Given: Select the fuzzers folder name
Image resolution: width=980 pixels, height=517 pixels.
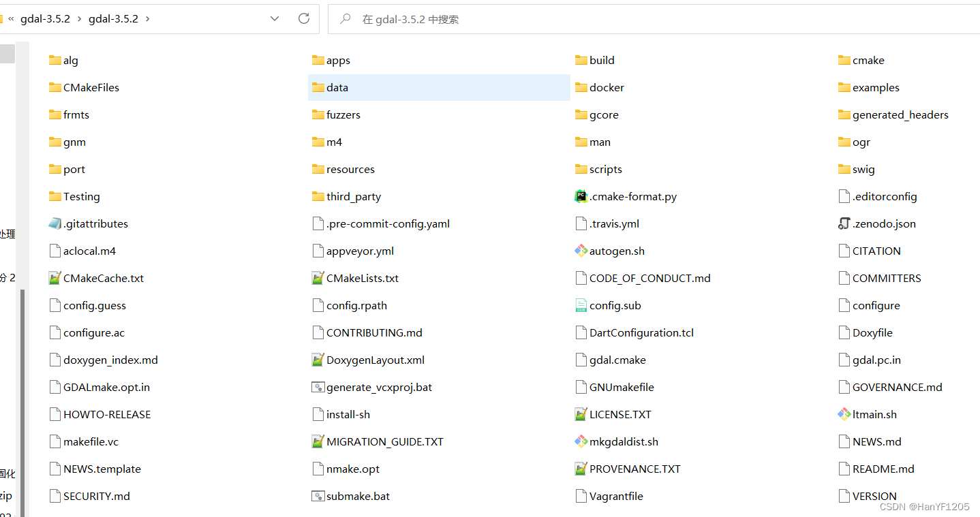Looking at the screenshot, I should click(x=343, y=114).
